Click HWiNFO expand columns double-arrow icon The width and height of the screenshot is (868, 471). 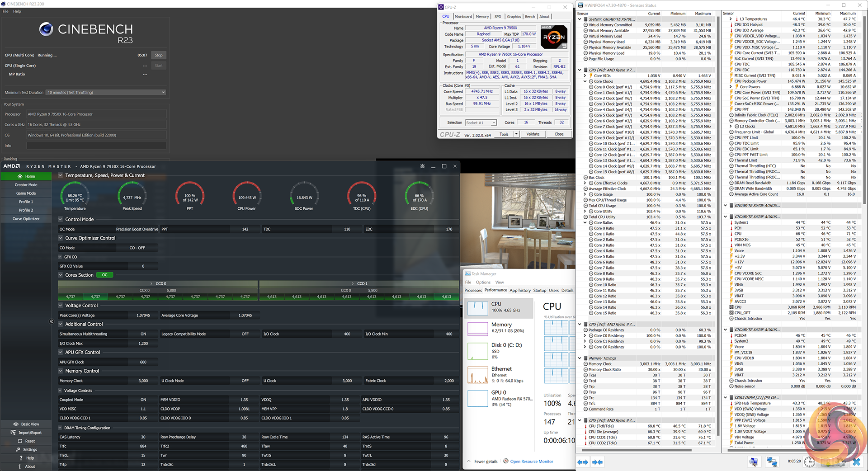[583, 462]
